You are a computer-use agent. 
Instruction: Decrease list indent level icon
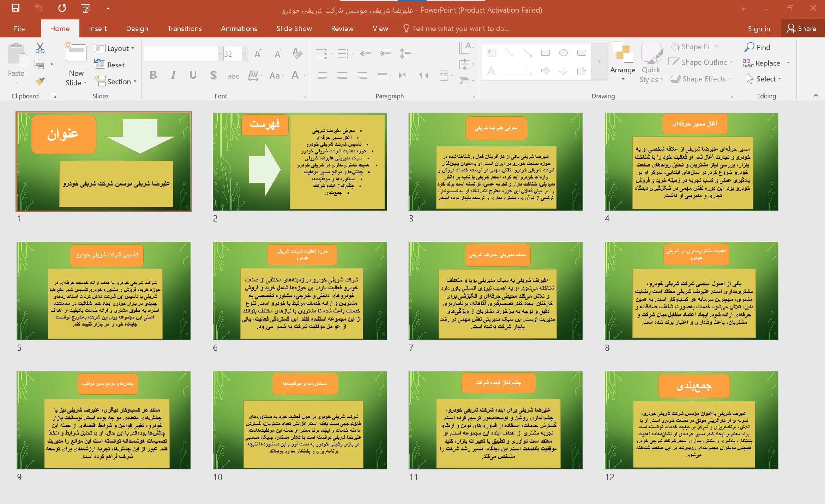(x=365, y=53)
